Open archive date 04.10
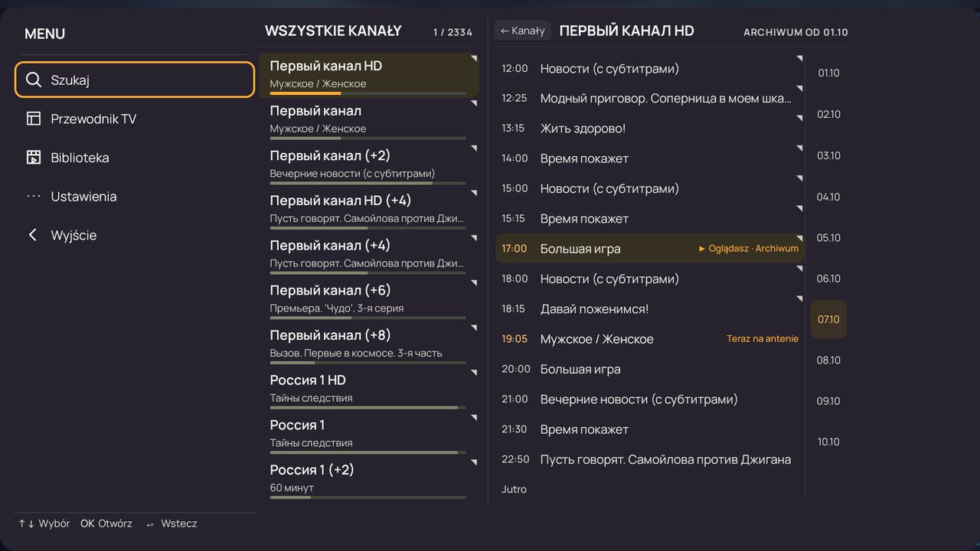The image size is (980, 551). [828, 197]
